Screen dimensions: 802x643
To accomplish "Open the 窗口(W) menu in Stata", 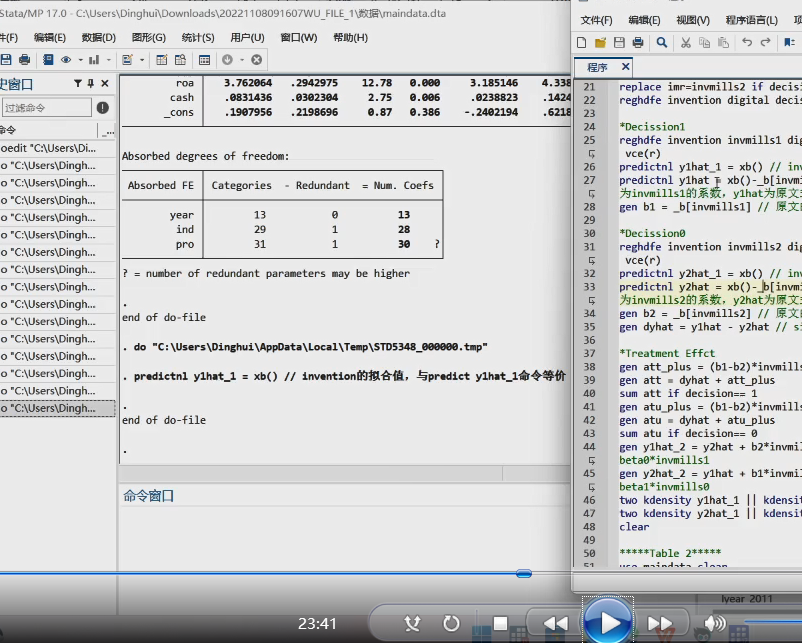I will tap(299, 37).
